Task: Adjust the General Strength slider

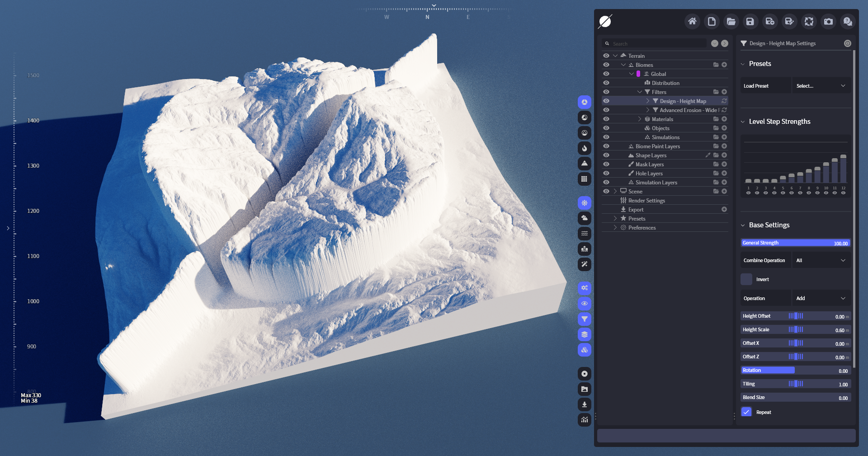Action: coord(796,243)
